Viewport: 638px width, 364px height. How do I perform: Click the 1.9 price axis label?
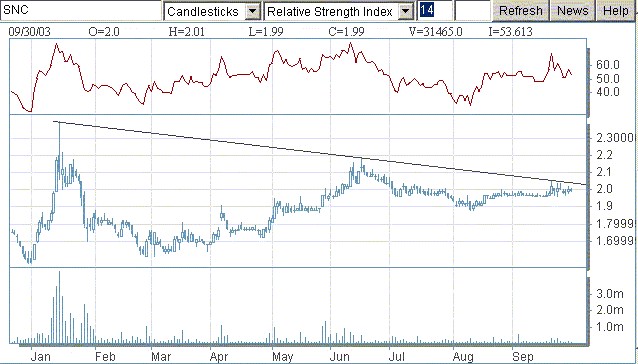(604, 206)
